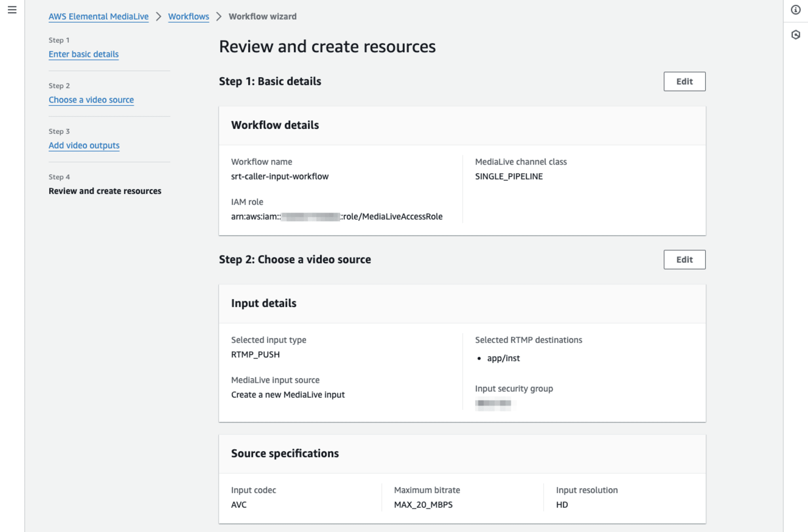Click the Review and create resources heading
Screen dimensions: 808x532
327,46
